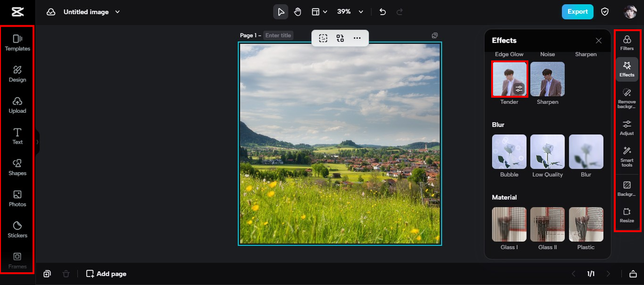Viewport: 644px width, 285px height.
Task: Redo the last undone action
Action: point(400,12)
